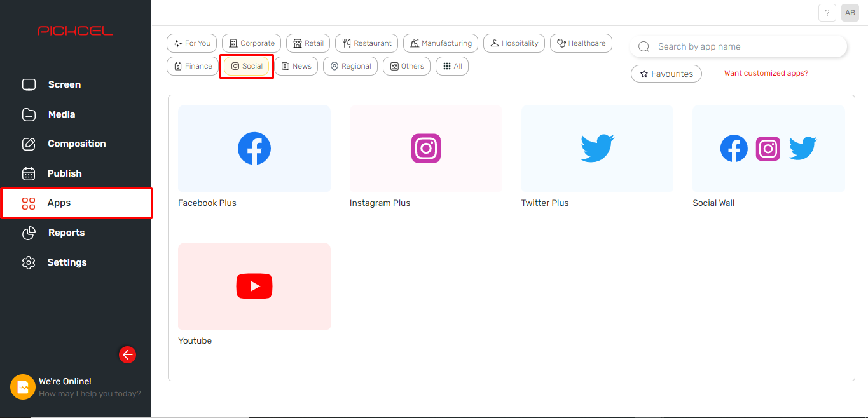Viewport: 868px width, 418px height.
Task: Select the Regional category filter
Action: point(350,66)
